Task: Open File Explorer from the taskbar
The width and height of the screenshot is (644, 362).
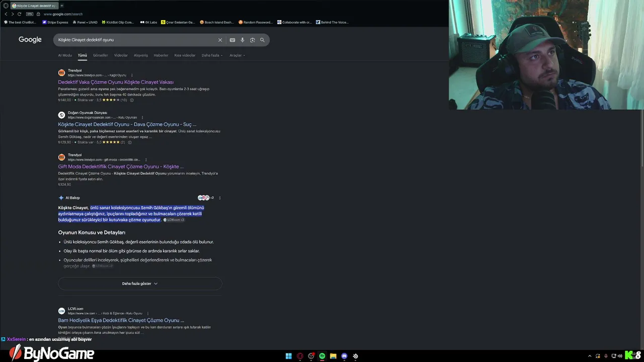Action: (333, 356)
